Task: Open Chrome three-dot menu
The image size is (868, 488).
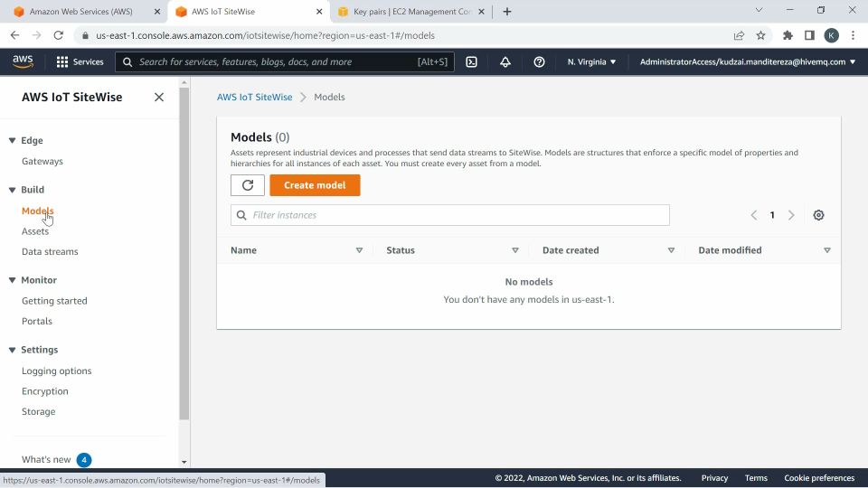Action: [853, 35]
